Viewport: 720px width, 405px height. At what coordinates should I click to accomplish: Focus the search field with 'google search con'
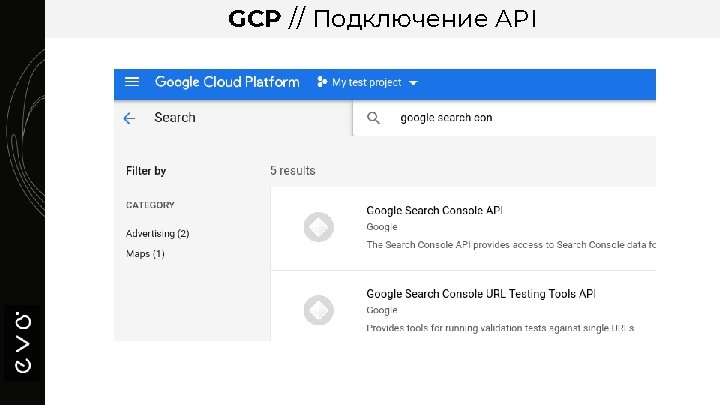tap(500, 118)
